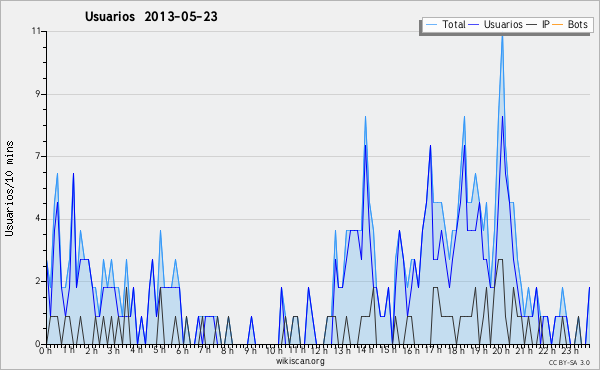
Task: Click the highest Total peak at 20 h
Action: 502,37
